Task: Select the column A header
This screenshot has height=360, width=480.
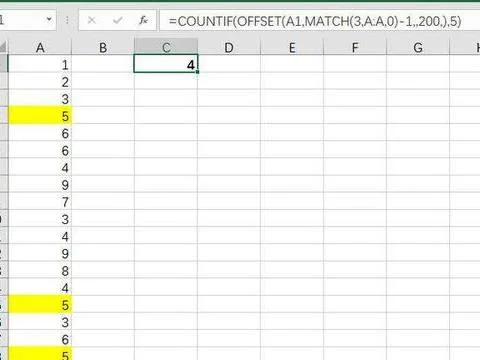Action: click(x=40, y=47)
